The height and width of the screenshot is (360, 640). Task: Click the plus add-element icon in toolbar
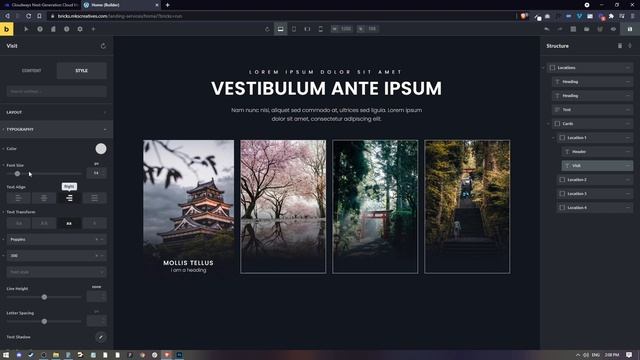pos(93,29)
